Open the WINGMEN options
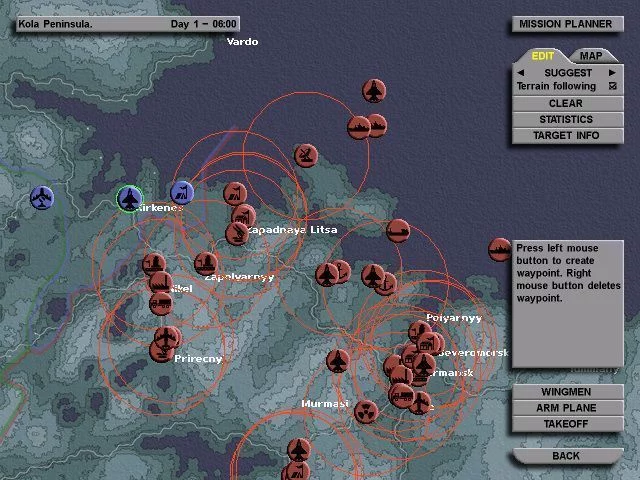 (x=568, y=392)
